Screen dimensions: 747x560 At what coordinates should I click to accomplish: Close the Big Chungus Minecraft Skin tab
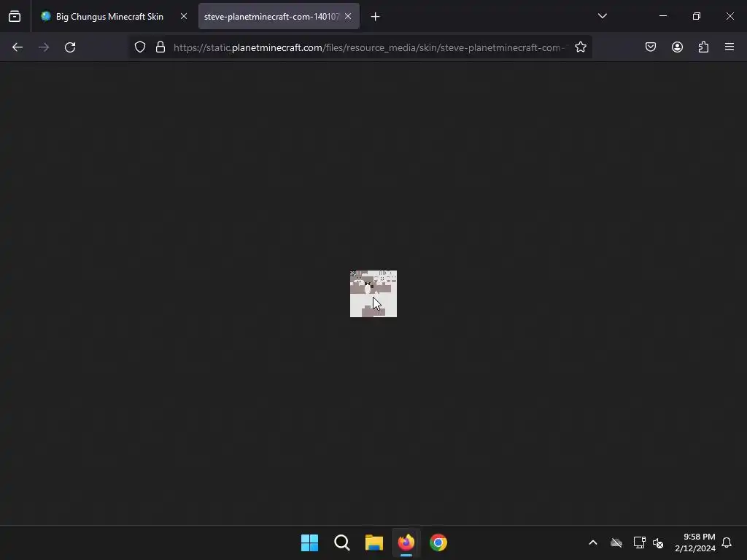183,16
